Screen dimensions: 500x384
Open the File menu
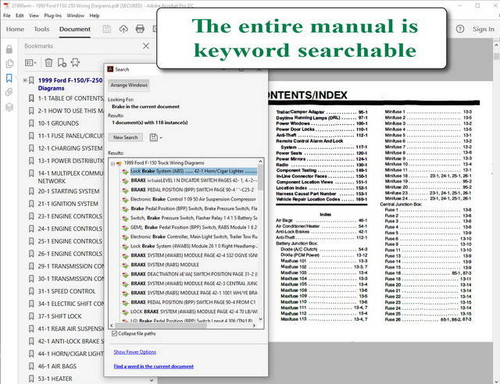pos(7,15)
